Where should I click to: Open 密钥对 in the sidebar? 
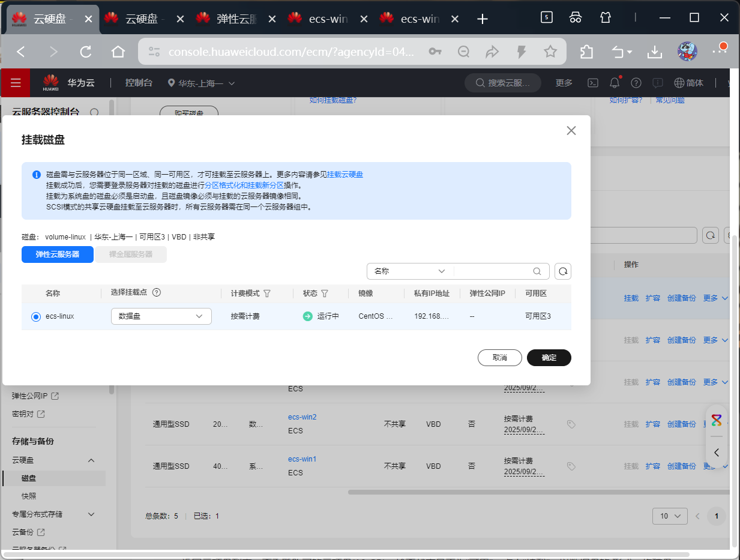tap(28, 414)
